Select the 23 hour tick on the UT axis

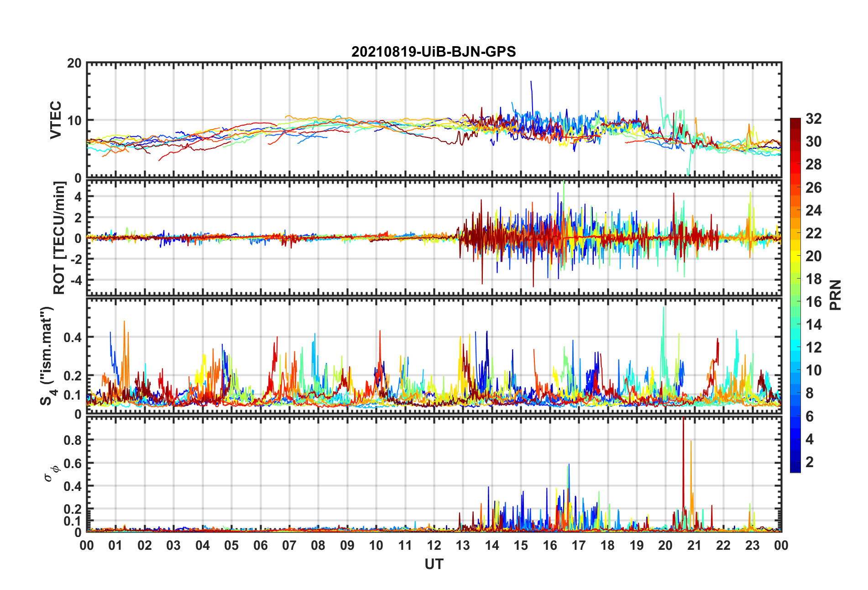(x=753, y=545)
